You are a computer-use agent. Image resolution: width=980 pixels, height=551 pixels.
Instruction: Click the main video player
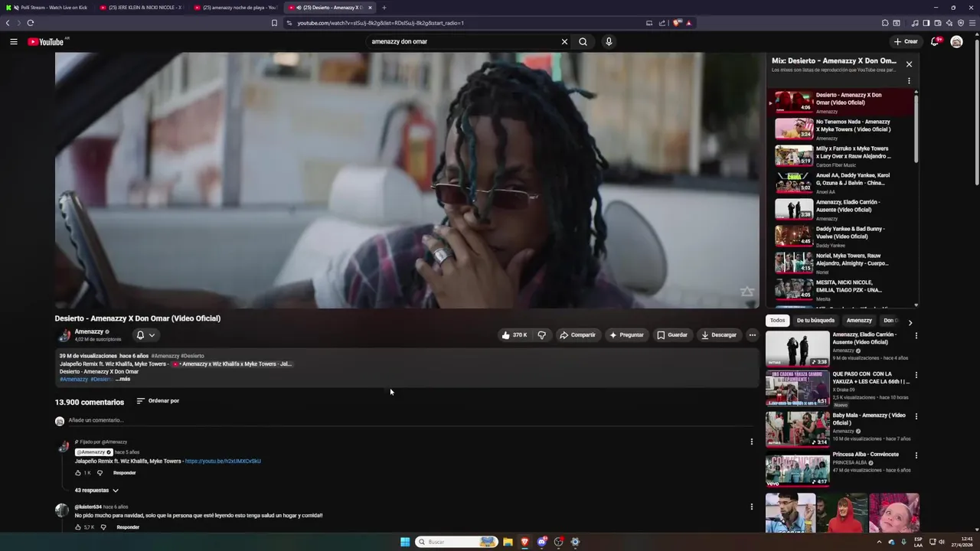point(407,180)
